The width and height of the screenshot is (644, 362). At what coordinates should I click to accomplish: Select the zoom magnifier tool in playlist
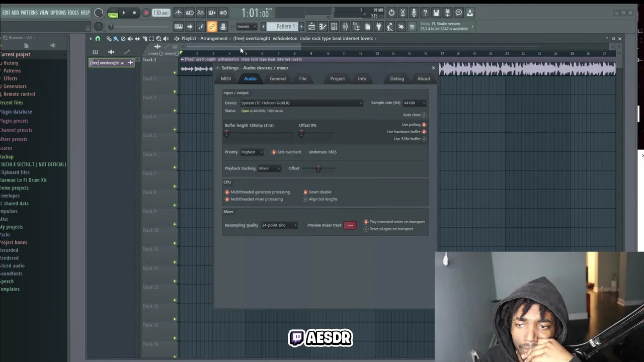click(x=158, y=39)
